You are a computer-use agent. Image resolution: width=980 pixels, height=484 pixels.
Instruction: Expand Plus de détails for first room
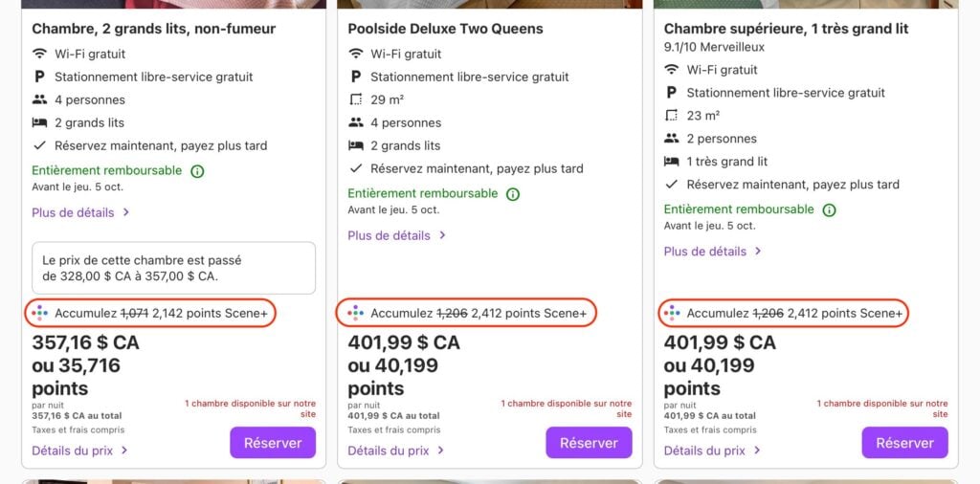80,212
